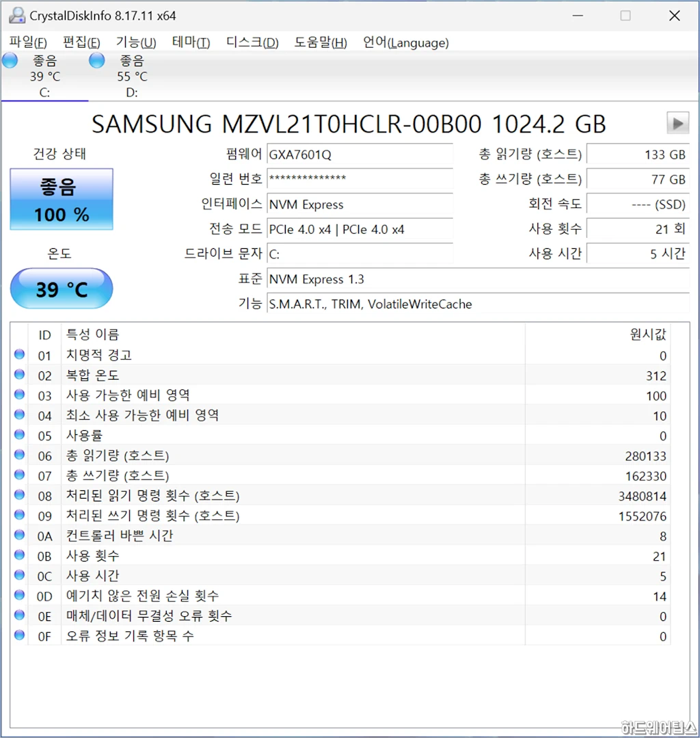Image resolution: width=700 pixels, height=738 pixels.
Task: Select the 치명적 경고 attribute row name
Action: (x=99, y=355)
